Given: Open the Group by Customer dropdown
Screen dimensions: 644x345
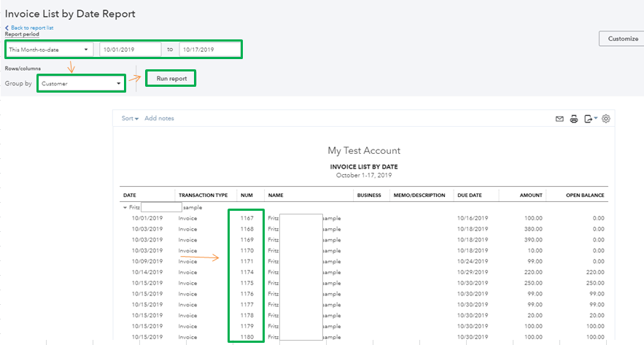Looking at the screenshot, I should [81, 83].
